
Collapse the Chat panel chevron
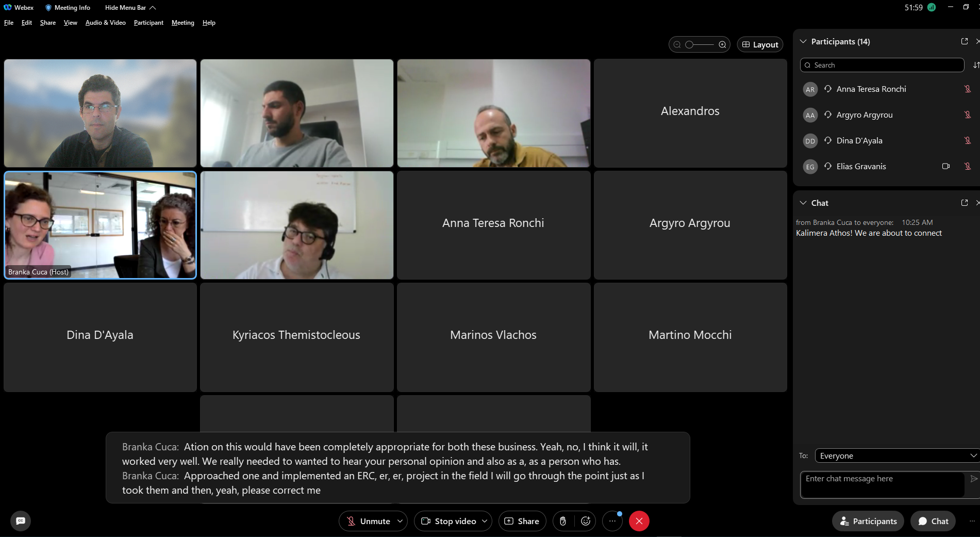[x=803, y=203]
